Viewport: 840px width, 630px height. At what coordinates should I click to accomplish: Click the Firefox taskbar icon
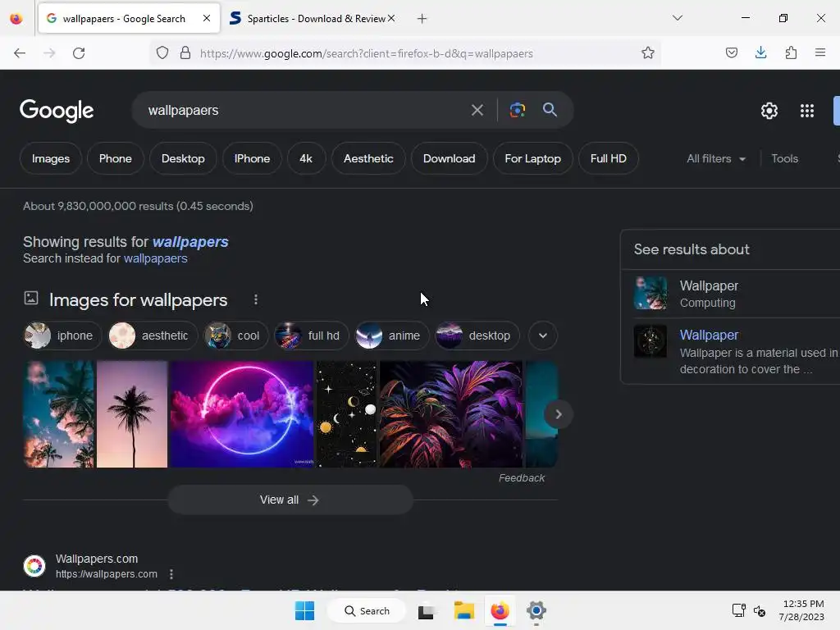500,610
